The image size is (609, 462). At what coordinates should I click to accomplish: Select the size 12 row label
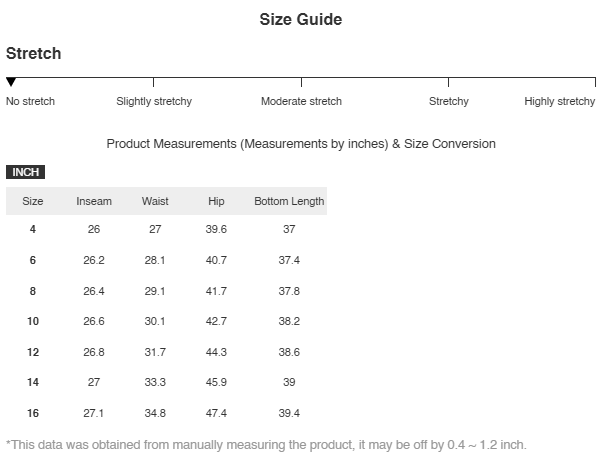33,352
